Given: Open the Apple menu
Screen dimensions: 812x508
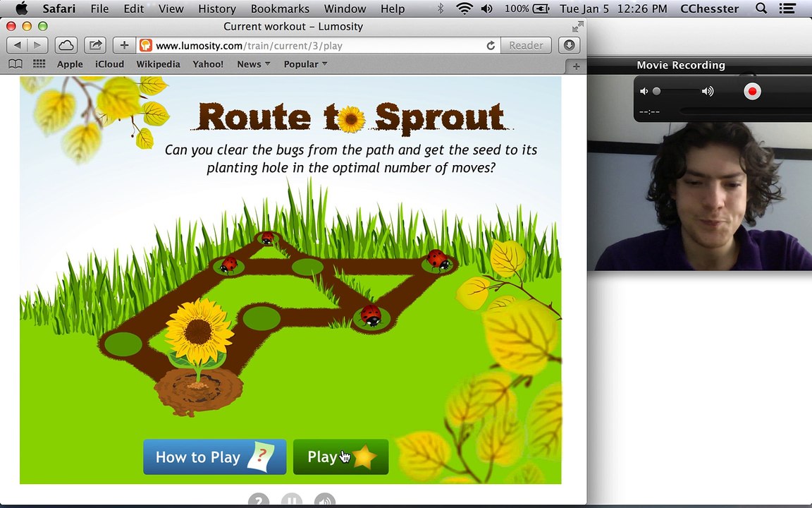Looking at the screenshot, I should (22, 8).
